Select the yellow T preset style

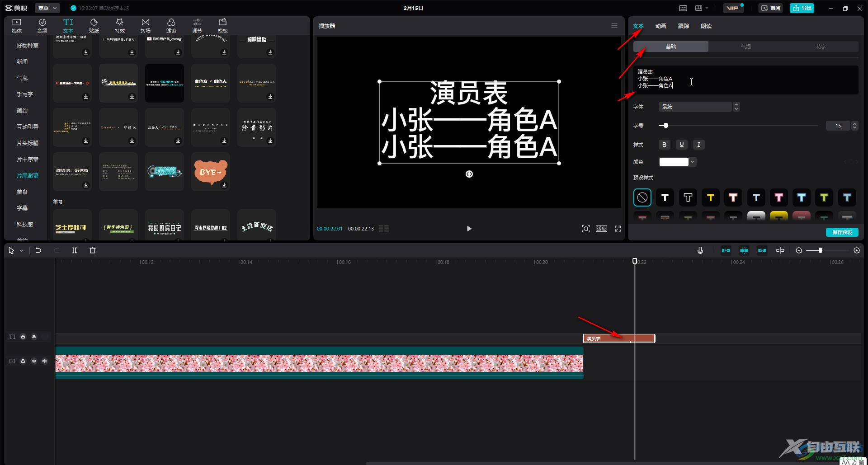point(711,197)
